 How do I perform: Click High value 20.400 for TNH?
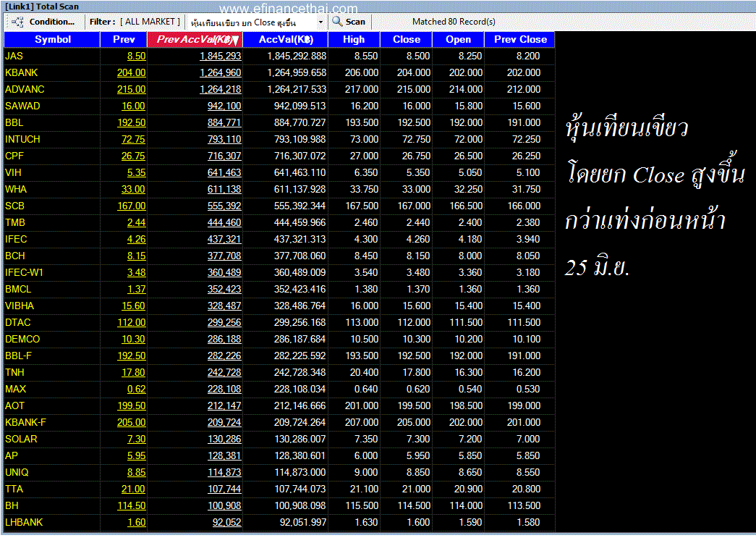click(x=364, y=372)
